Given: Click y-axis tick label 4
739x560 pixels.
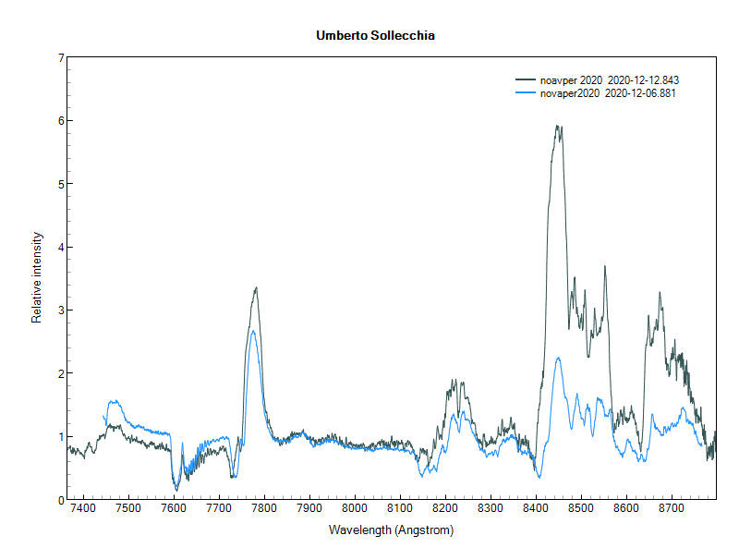Looking at the screenshot, I should [61, 248].
